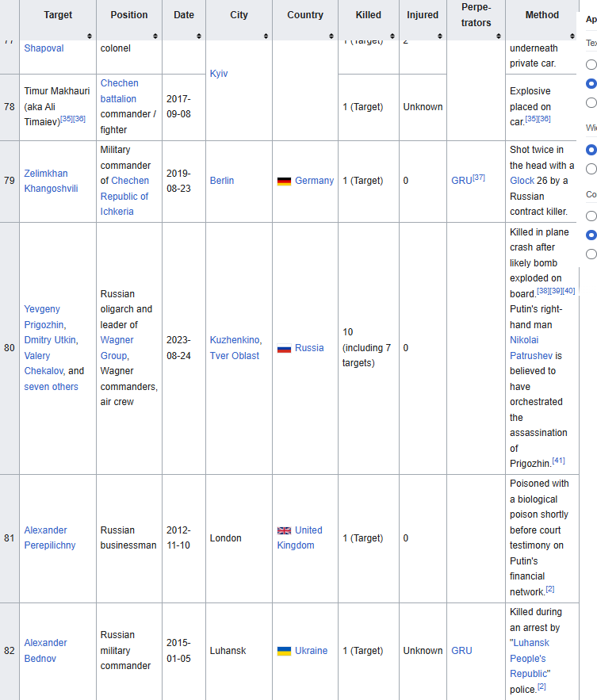
Task: Open the Berlin link
Action: (x=222, y=181)
